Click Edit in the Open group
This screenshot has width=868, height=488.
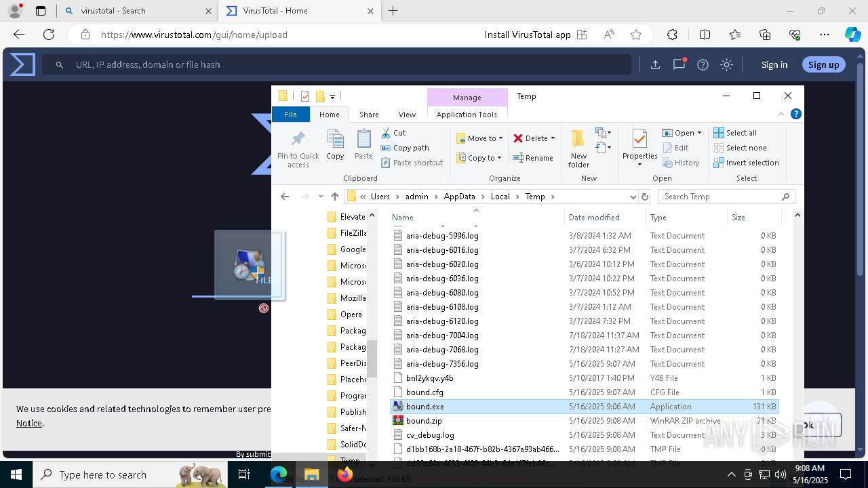[675, 148]
